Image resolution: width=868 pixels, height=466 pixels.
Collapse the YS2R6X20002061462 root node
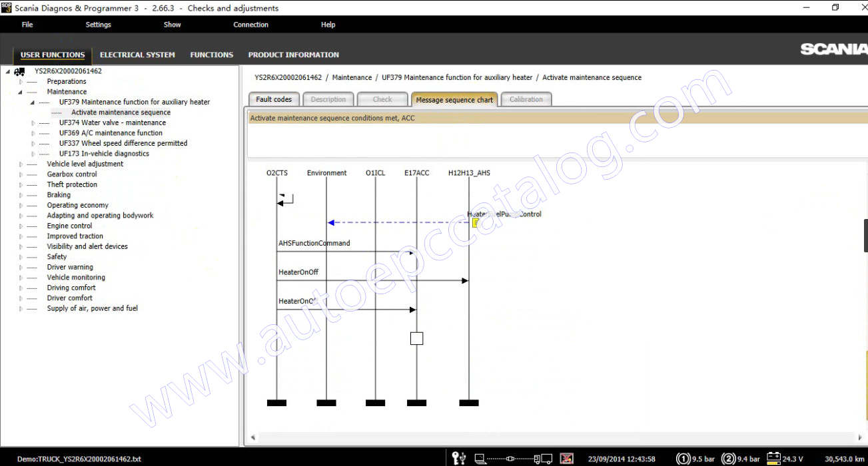8,71
